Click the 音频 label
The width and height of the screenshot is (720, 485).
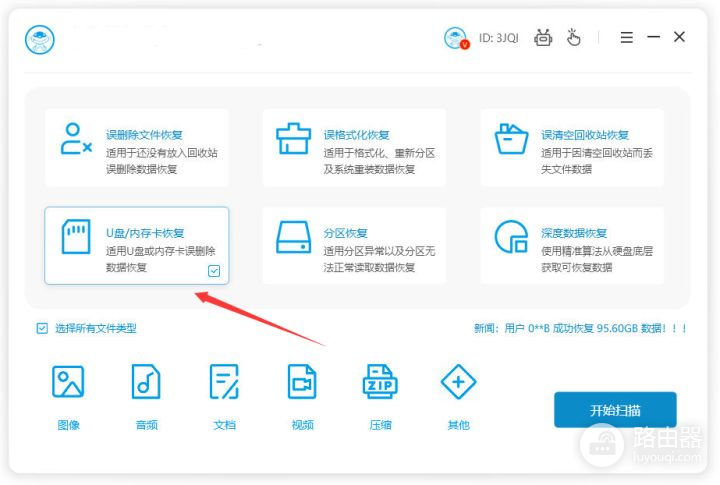point(146,425)
